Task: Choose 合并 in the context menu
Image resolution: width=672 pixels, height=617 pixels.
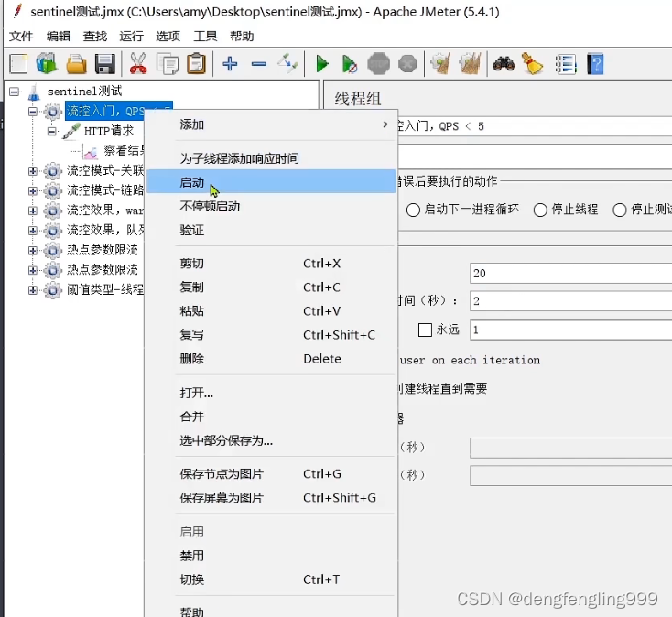Action: coord(271,417)
